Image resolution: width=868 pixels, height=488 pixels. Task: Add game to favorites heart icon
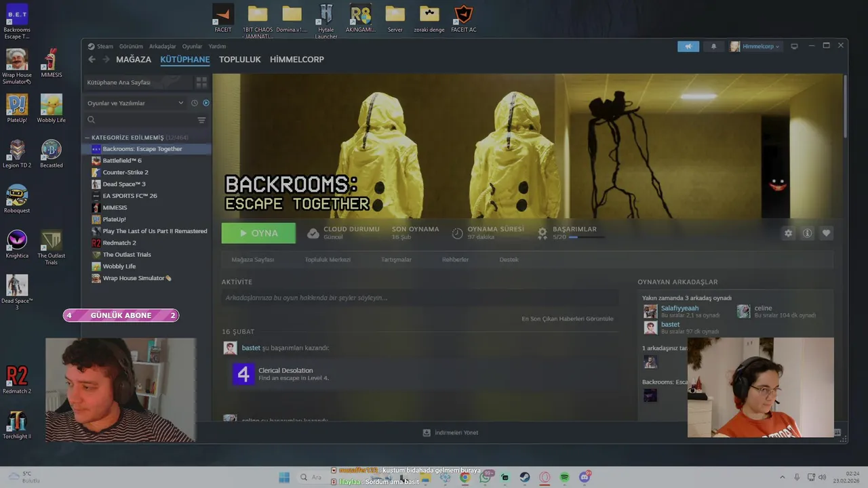[x=826, y=233]
